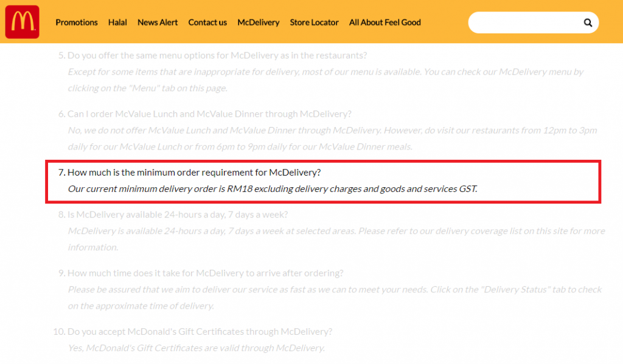The image size is (623, 364).
Task: Open the Promotions menu item
Action: 77,22
